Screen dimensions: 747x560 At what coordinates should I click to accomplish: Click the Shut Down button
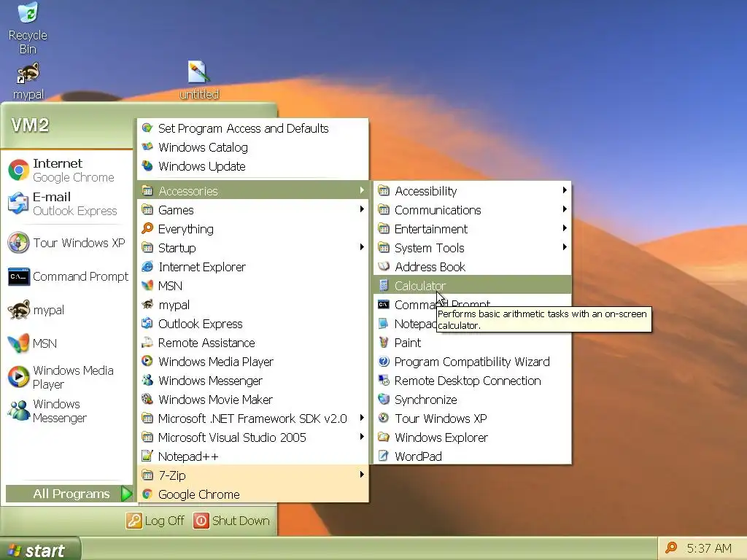click(232, 521)
